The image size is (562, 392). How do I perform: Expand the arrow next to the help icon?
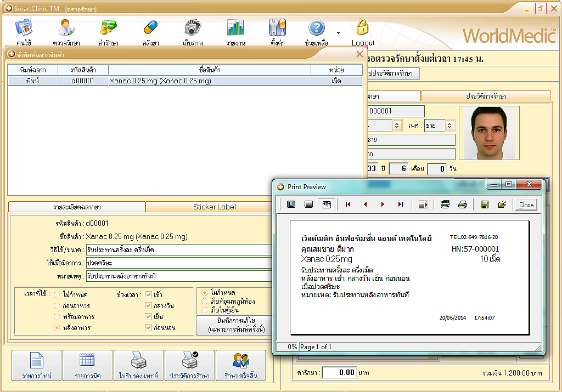click(x=338, y=33)
